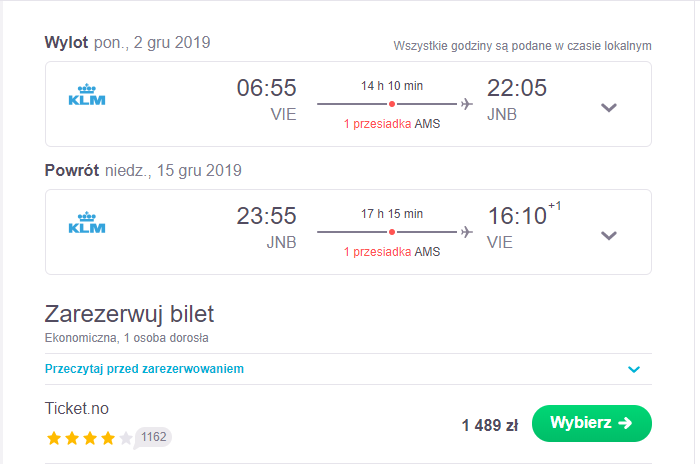Expand the blue chevron next to Przeczytaj przed zarezerwowaniem
Screen dimensions: 700x464
tap(634, 369)
